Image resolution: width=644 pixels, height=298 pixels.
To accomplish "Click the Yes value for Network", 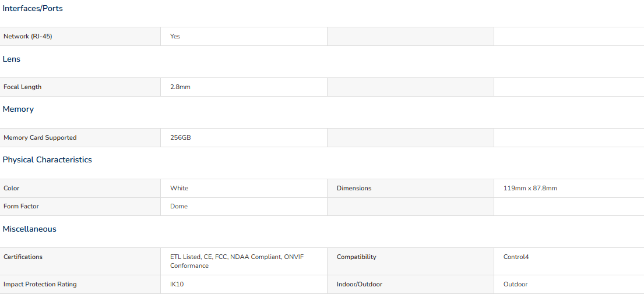I will pyautogui.click(x=175, y=37).
